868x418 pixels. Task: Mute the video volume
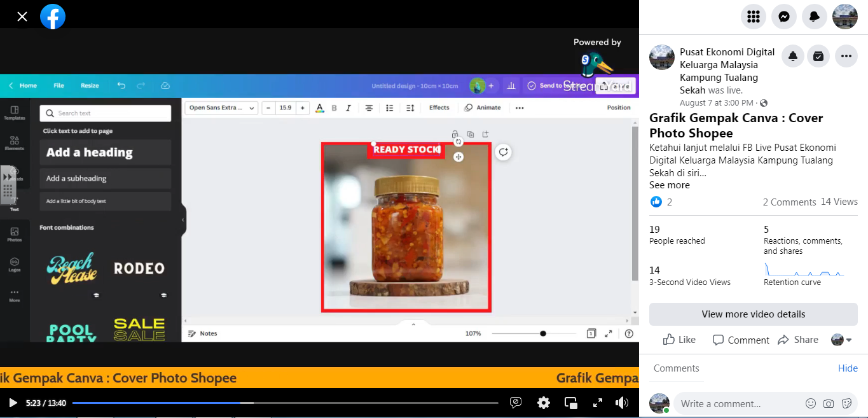coord(622,403)
